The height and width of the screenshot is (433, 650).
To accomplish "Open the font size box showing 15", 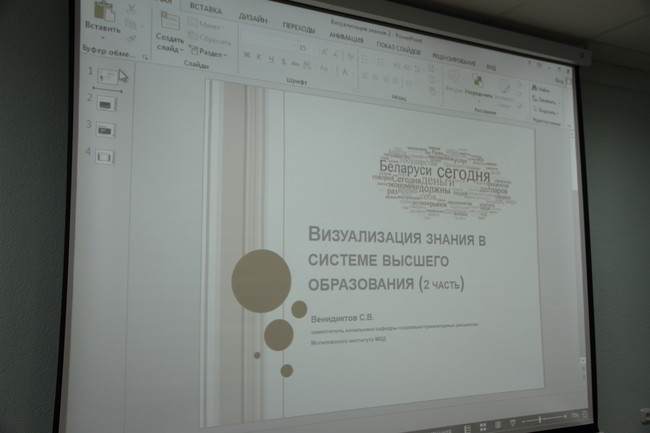I will click(x=306, y=48).
